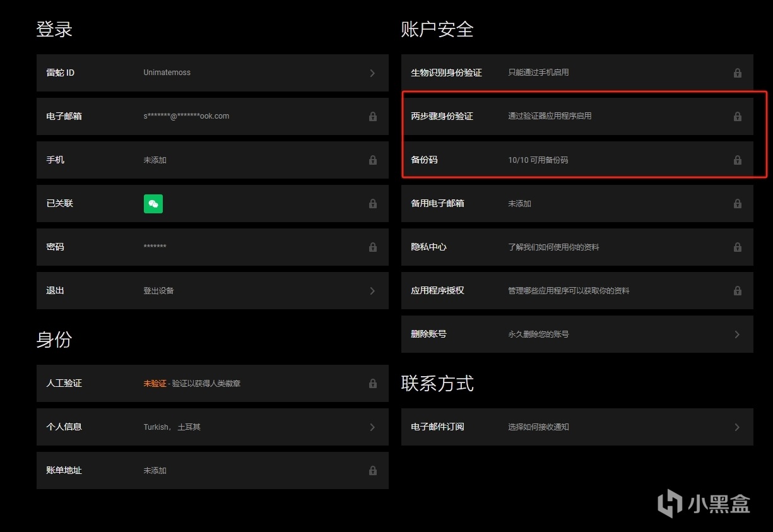The width and height of the screenshot is (773, 532).
Task: Click the 身份 section heading
Action: pos(54,340)
